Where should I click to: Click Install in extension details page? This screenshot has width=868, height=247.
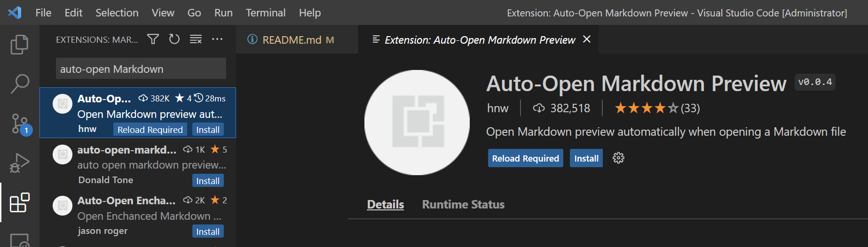pos(586,158)
